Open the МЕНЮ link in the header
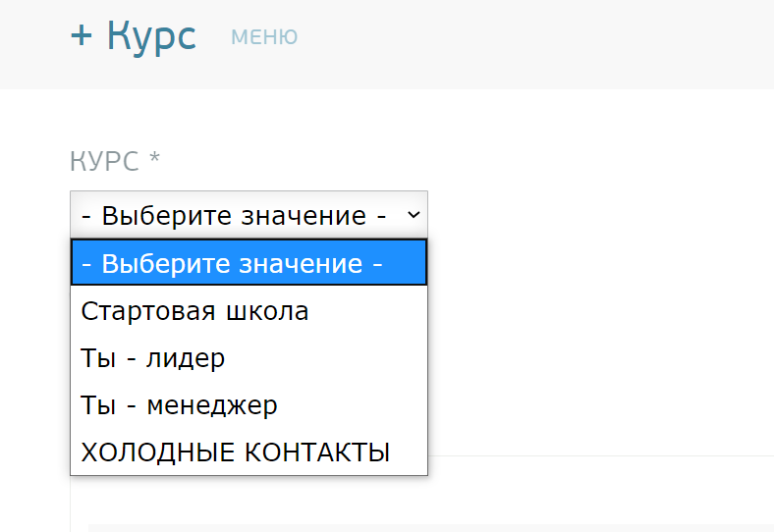This screenshot has width=774, height=532. [x=264, y=37]
